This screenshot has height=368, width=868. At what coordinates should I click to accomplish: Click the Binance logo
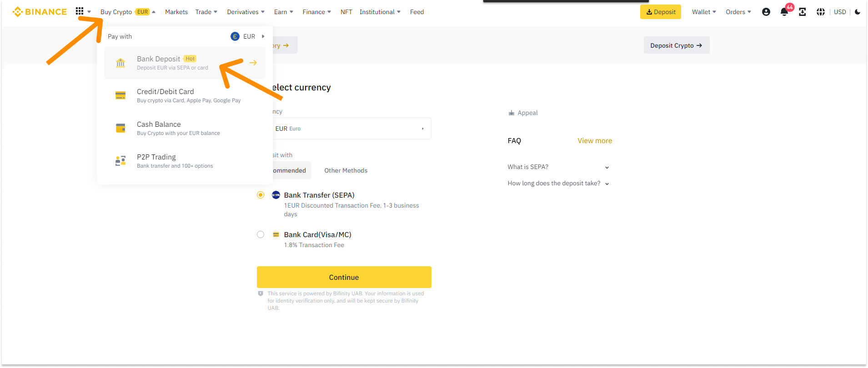[40, 12]
